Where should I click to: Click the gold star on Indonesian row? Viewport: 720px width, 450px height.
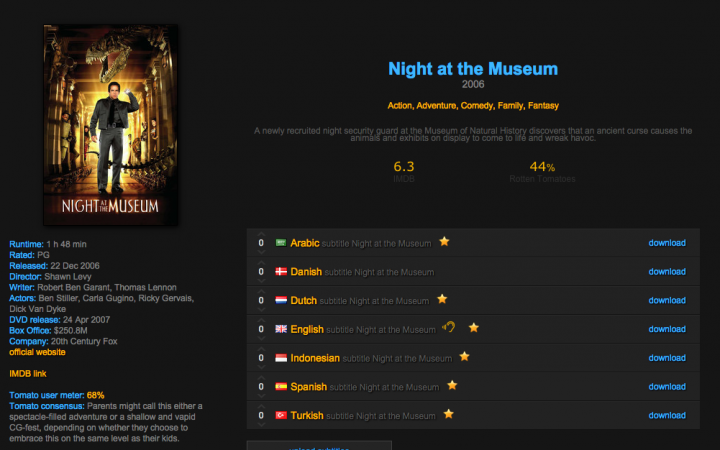pos(464,356)
